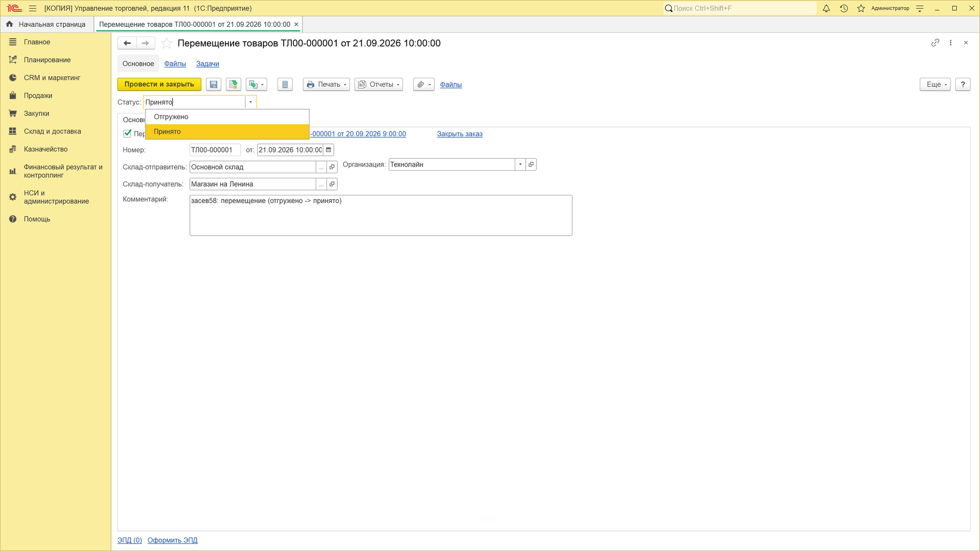Image resolution: width=980 pixels, height=551 pixels.
Task: Open the history clock icon
Action: 844,8
